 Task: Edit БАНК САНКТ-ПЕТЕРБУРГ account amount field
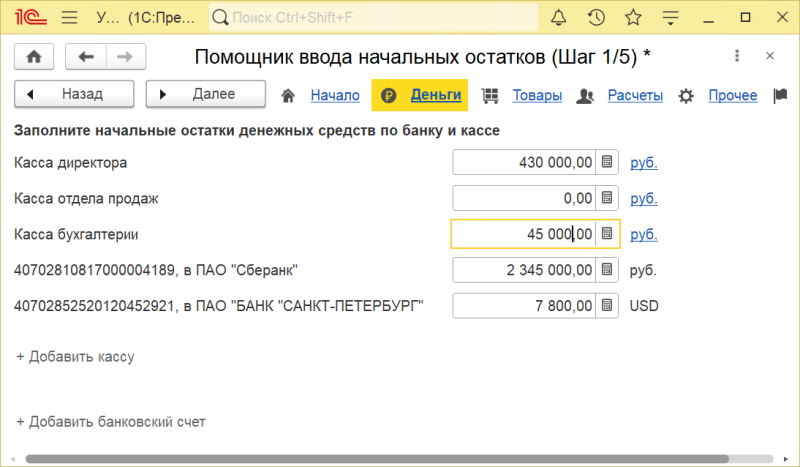[x=523, y=306]
